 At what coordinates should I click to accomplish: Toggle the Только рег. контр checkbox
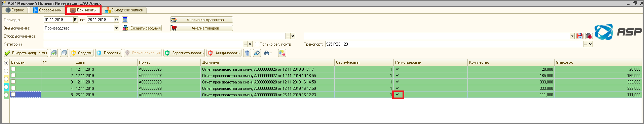(257, 44)
